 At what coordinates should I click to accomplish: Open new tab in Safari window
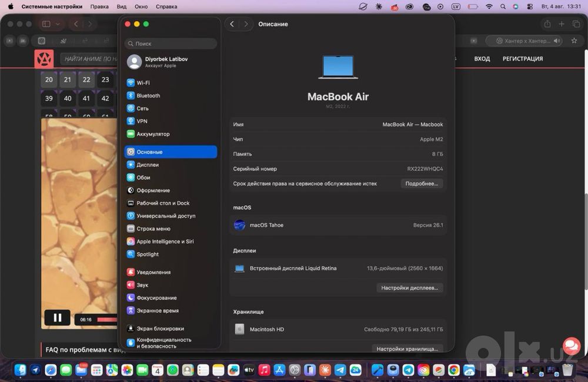coord(562,24)
